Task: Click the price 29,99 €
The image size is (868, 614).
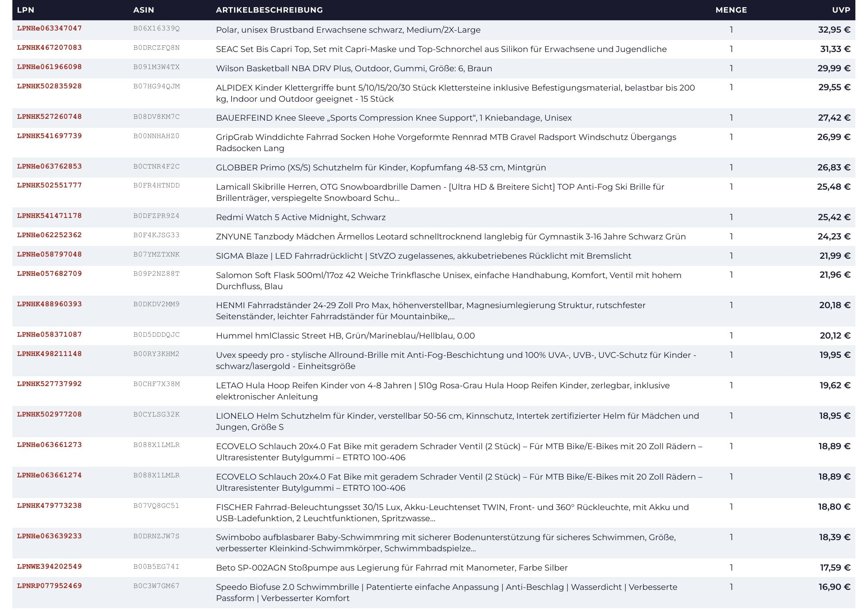Action: click(x=834, y=68)
